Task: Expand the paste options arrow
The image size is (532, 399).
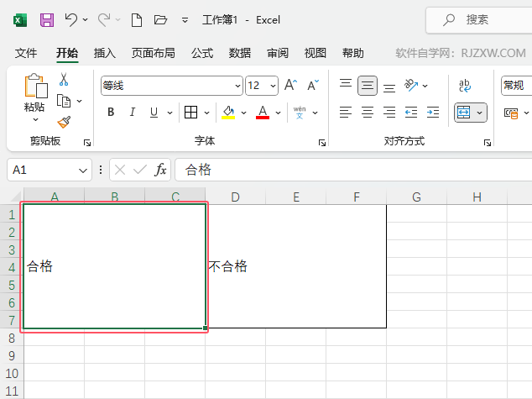Action: [x=35, y=119]
